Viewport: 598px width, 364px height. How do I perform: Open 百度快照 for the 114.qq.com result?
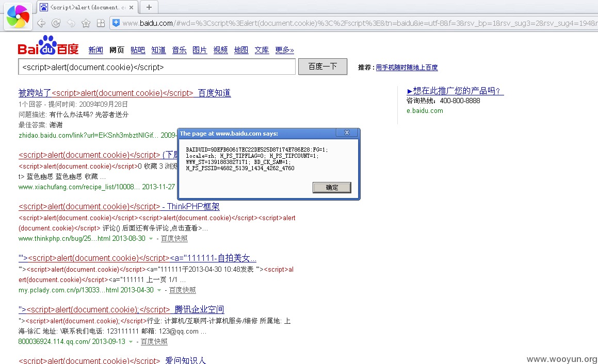click(154, 341)
